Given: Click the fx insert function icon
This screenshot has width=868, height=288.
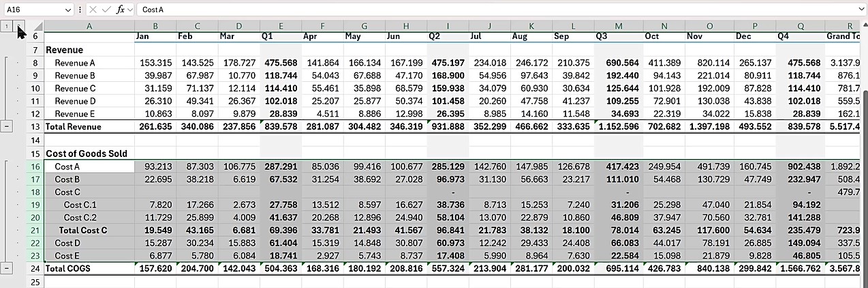Looking at the screenshot, I should tap(120, 10).
